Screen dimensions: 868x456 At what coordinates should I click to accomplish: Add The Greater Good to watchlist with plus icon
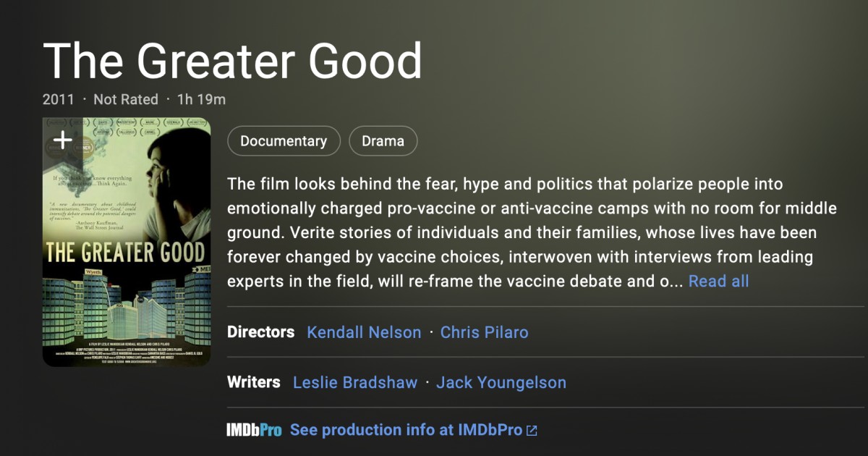click(63, 140)
